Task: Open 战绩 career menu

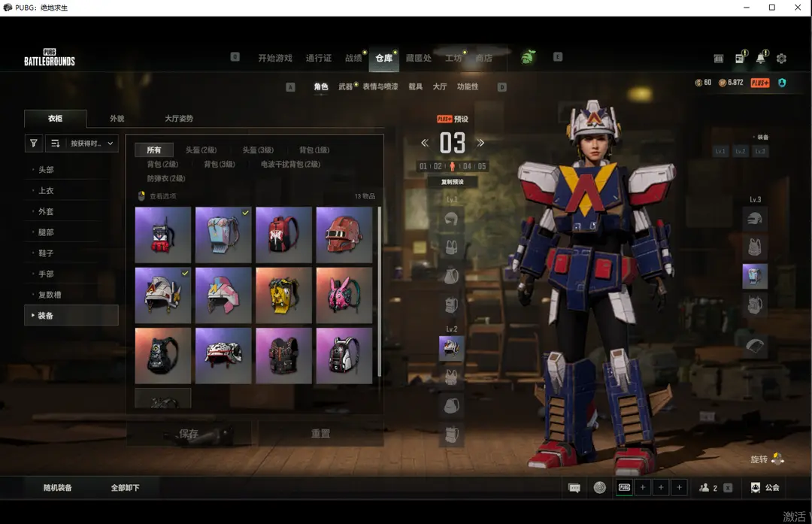Action: tap(353, 58)
